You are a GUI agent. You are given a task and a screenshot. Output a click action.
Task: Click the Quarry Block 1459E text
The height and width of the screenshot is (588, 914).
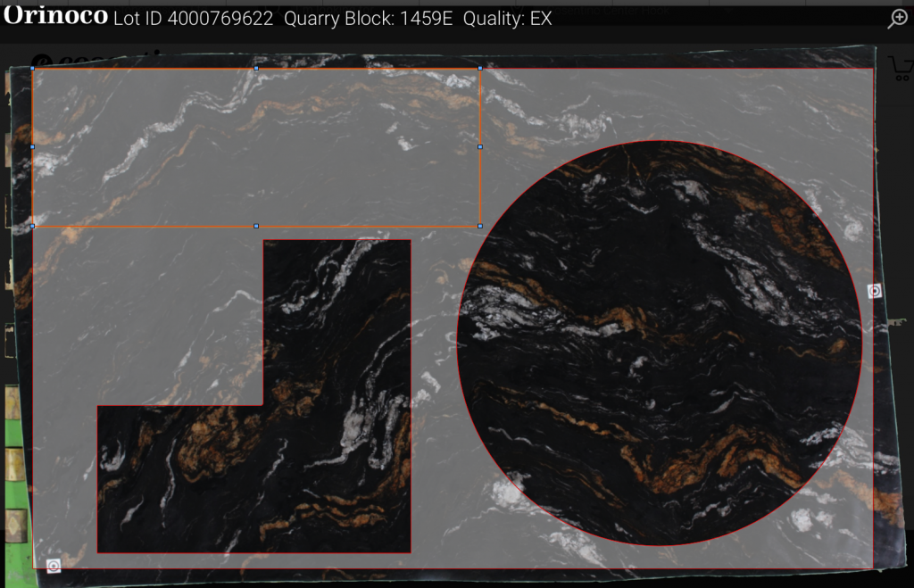369,19
